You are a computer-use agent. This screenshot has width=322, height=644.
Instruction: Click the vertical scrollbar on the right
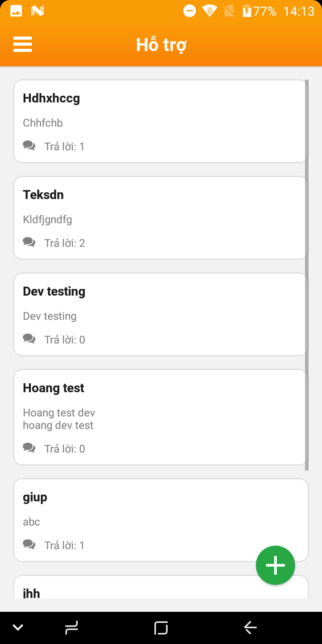pyautogui.click(x=307, y=275)
